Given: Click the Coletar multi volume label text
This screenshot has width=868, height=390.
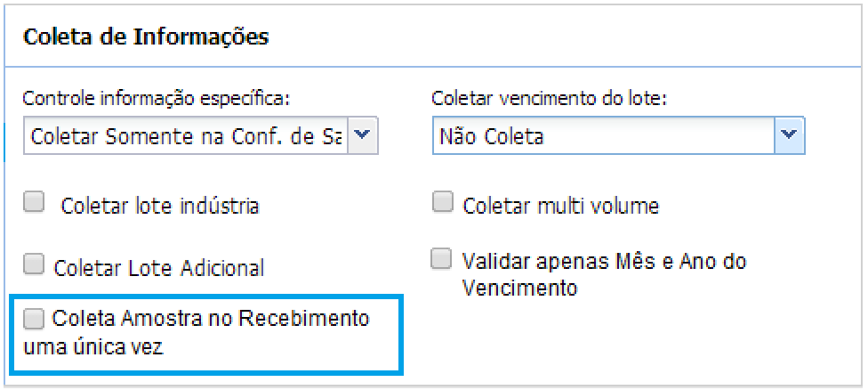Looking at the screenshot, I should 561,207.
